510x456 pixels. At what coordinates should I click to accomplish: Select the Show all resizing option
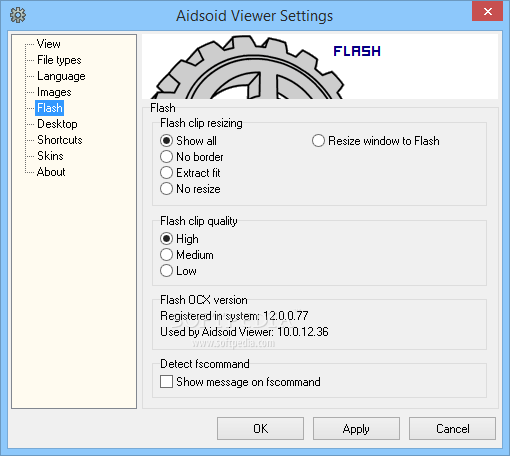pyautogui.click(x=188, y=141)
